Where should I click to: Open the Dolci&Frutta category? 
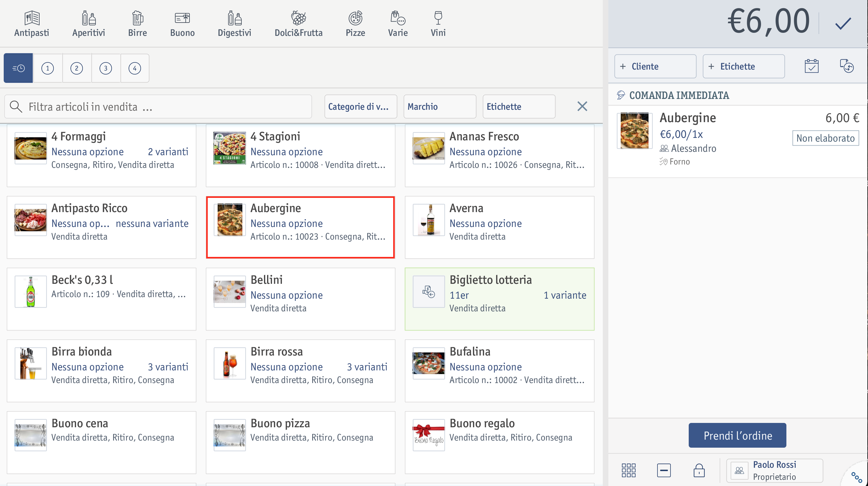[299, 23]
